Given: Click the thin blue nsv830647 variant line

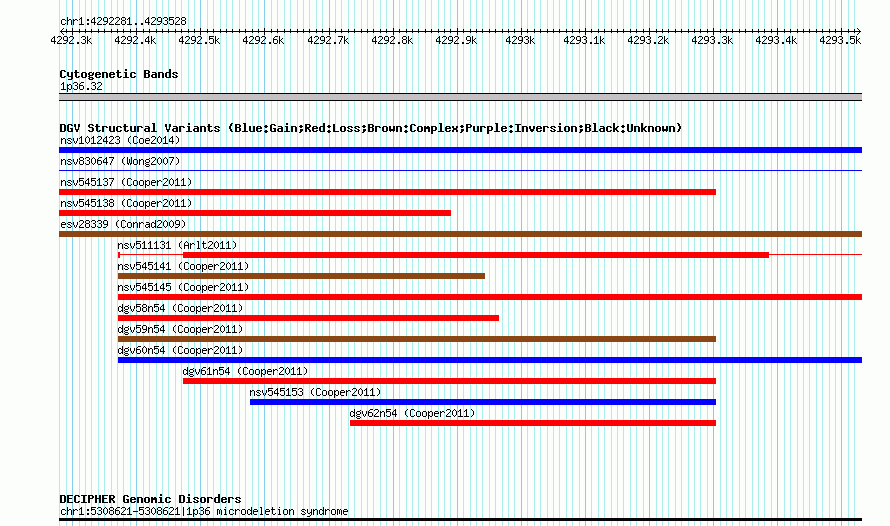Looking at the screenshot, I should (x=460, y=171).
